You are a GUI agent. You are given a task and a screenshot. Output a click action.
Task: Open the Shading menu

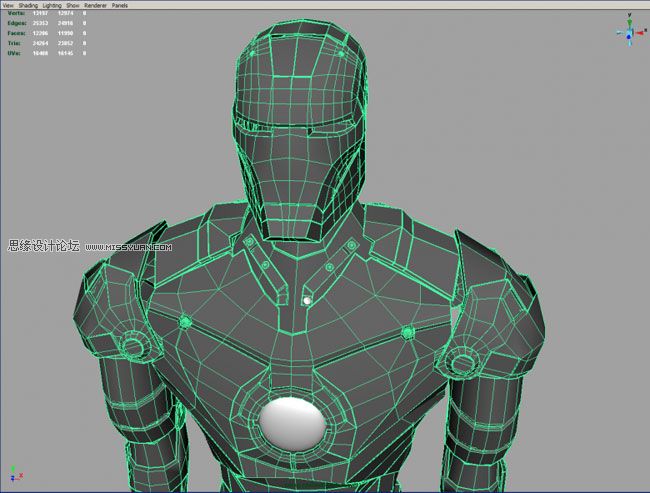(28, 5)
